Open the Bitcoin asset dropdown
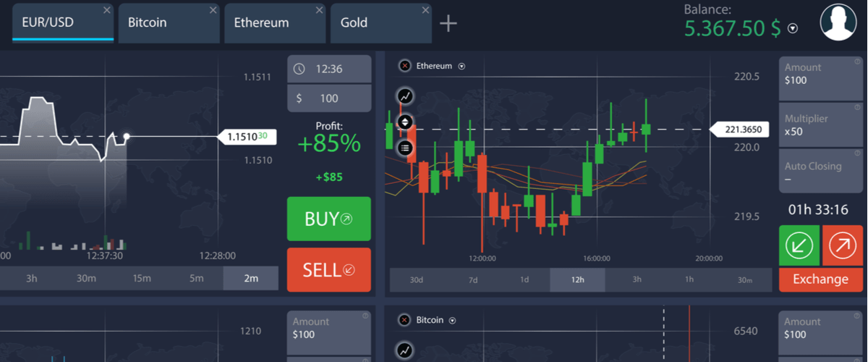This screenshot has width=868, height=362. [453, 320]
